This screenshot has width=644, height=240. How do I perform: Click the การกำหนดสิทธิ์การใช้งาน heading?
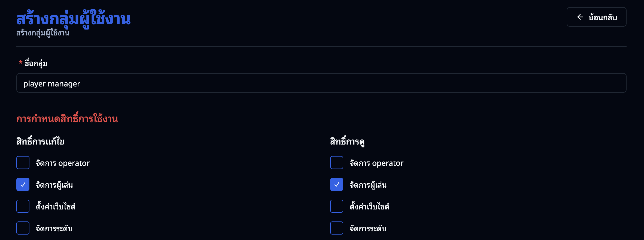click(x=67, y=118)
